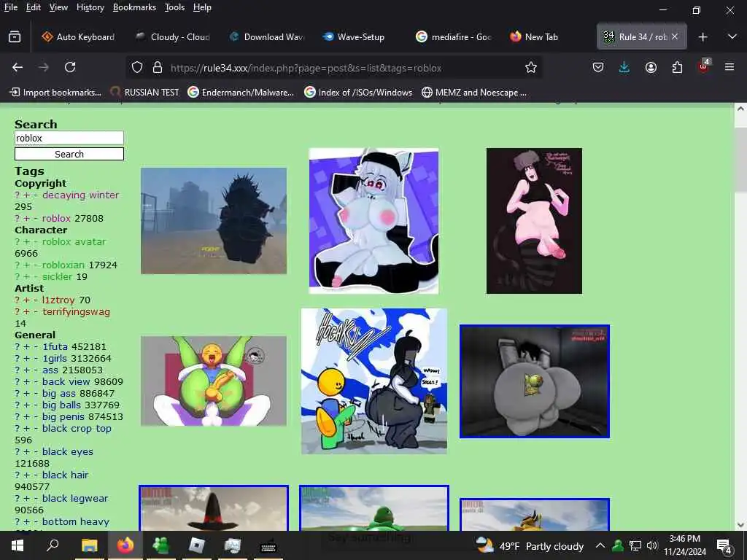The height and width of the screenshot is (560, 747).
Task: Open the black eyes tag link
Action: click(68, 451)
